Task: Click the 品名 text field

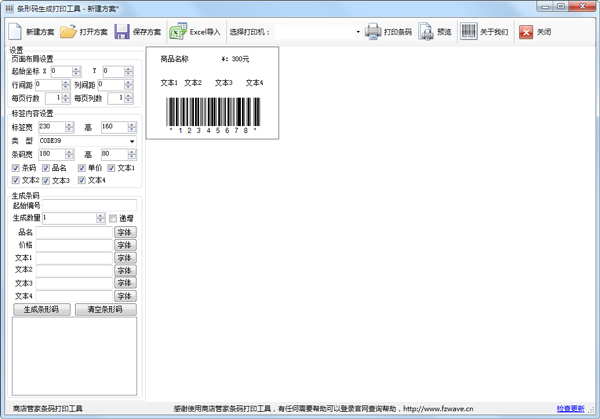Action: coord(74,232)
